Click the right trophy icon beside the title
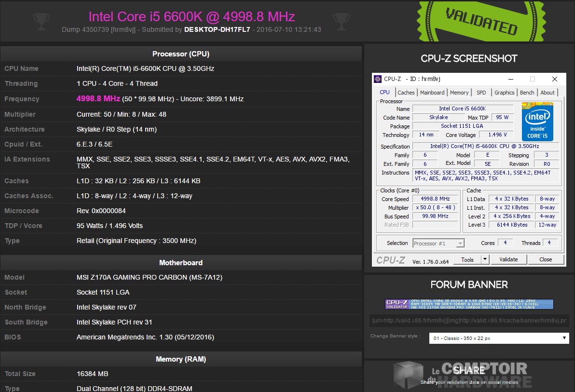 (342, 21)
